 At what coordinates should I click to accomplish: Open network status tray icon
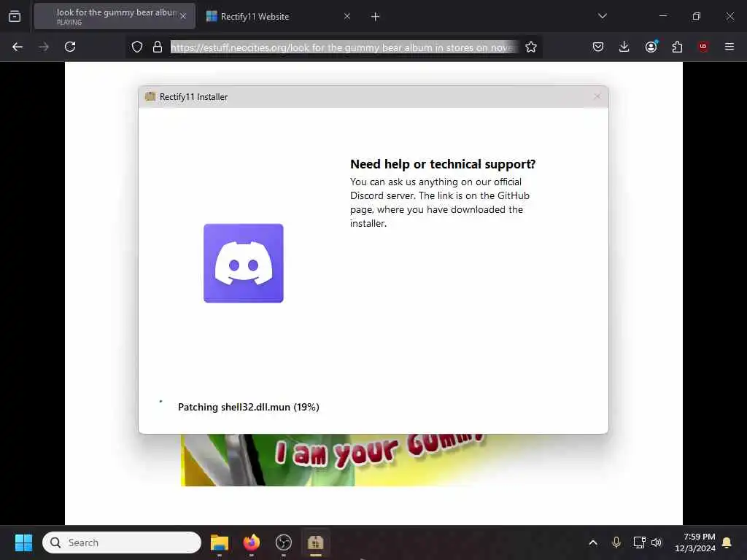tap(639, 542)
